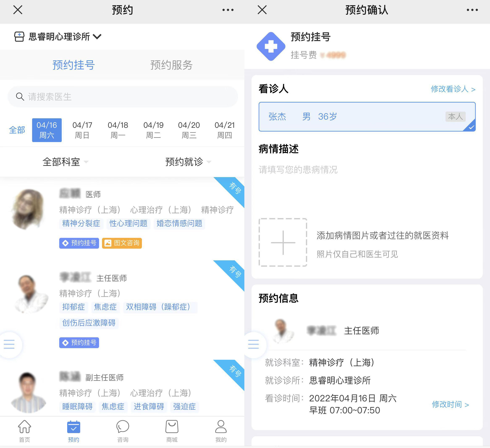Select the 04/18 周一 date
The width and height of the screenshot is (490, 448).
[118, 130]
